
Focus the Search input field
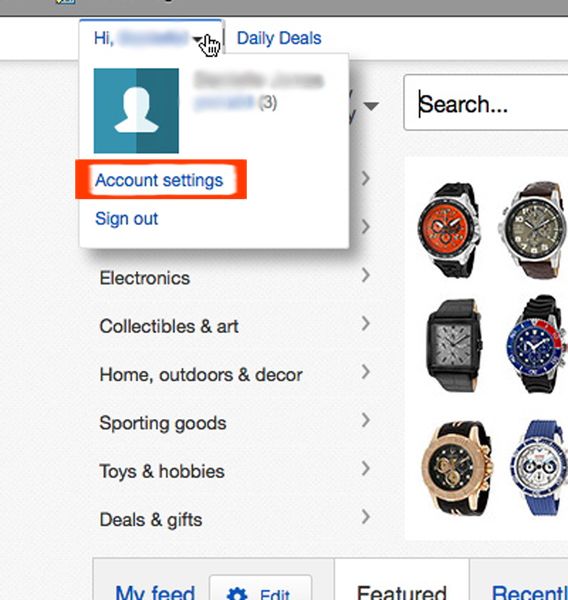(486, 103)
